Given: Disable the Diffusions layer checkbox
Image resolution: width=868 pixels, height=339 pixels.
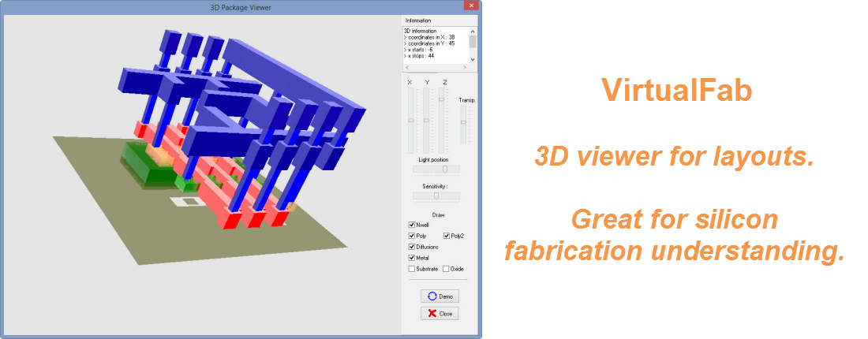Looking at the screenshot, I should coord(412,248).
